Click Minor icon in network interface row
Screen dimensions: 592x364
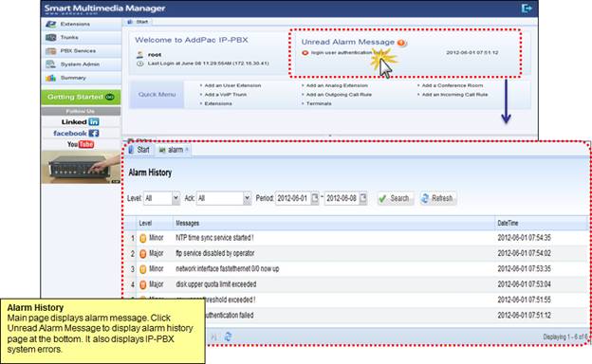click(x=142, y=269)
